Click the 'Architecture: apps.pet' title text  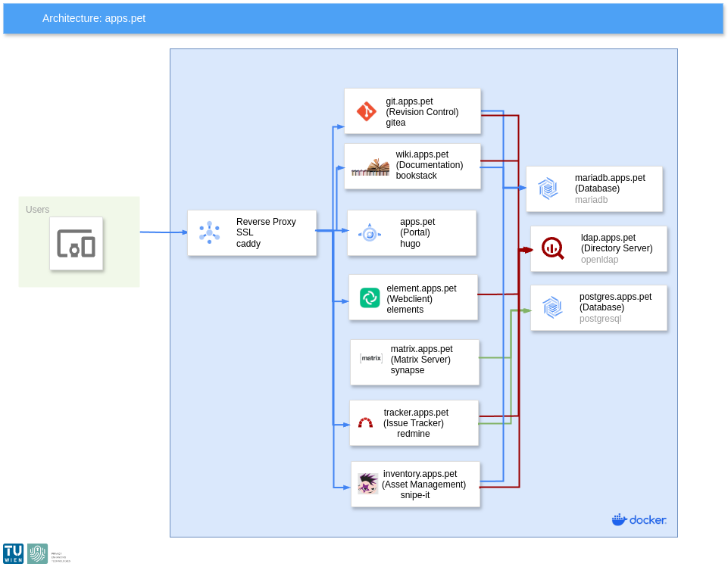[x=94, y=18]
